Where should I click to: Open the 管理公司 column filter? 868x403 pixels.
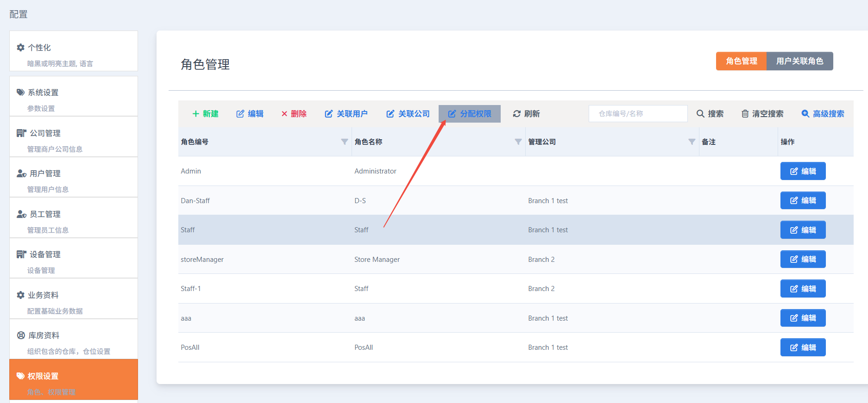click(692, 142)
